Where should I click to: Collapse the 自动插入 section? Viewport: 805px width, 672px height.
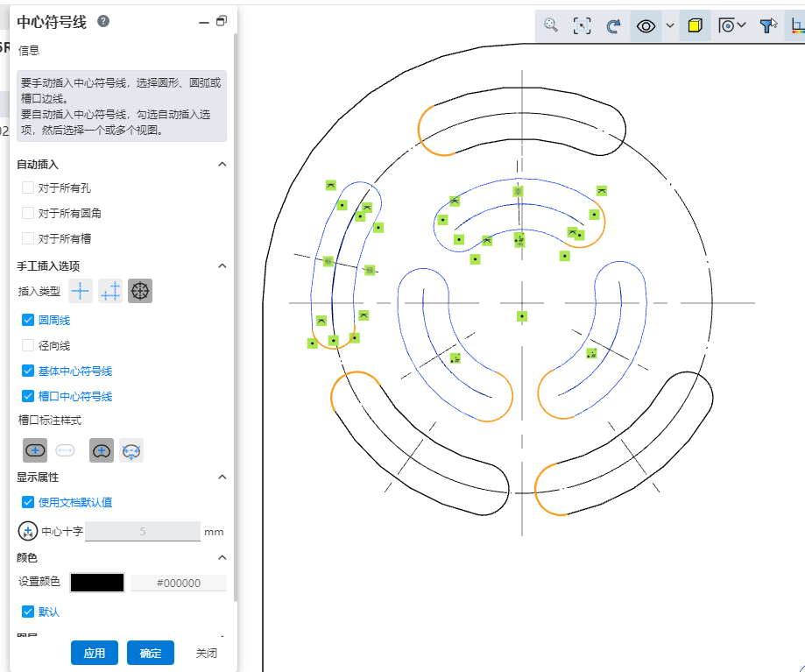[222, 164]
